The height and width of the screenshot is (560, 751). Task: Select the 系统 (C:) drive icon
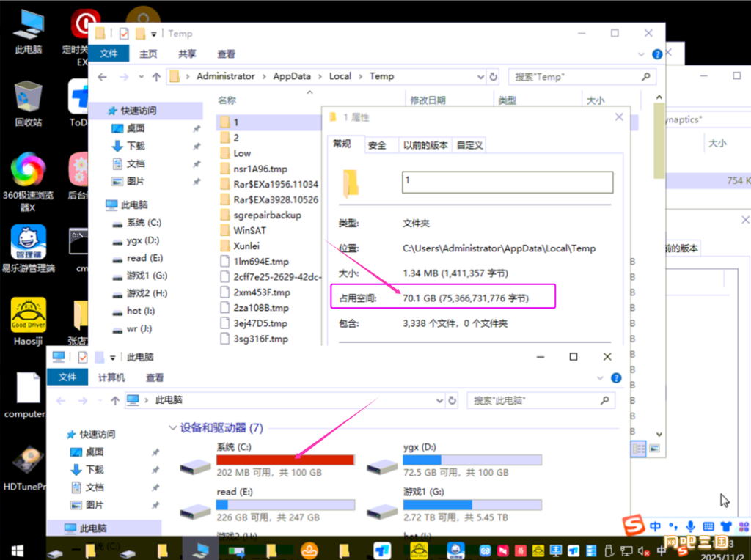(x=197, y=466)
